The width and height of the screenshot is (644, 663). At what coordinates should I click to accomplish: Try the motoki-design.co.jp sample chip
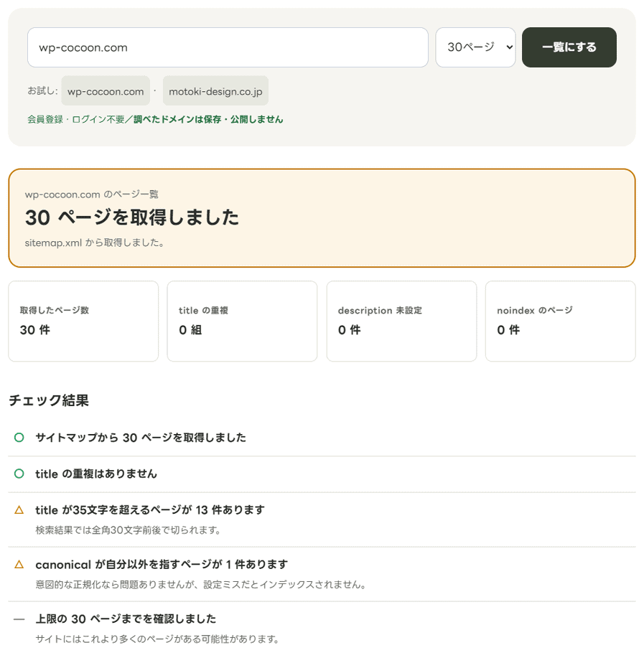coord(215,91)
